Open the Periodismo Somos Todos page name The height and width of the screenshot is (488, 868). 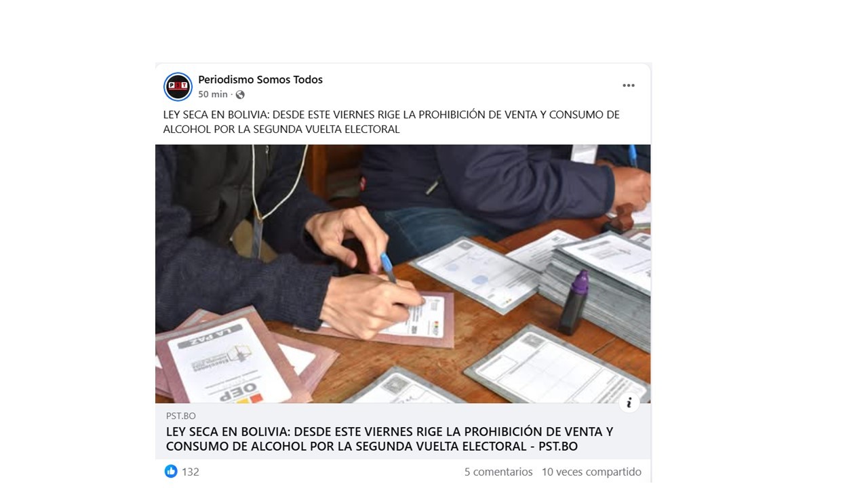(x=260, y=80)
